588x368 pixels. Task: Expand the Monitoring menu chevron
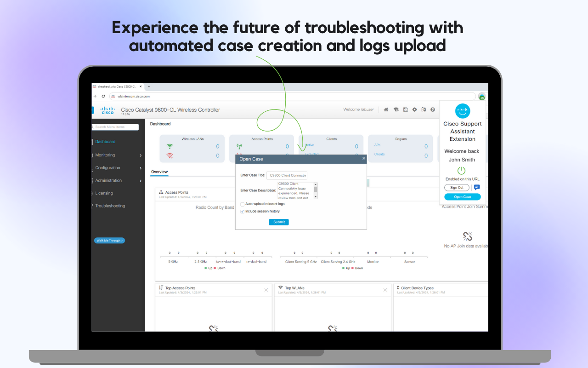pyautogui.click(x=141, y=155)
